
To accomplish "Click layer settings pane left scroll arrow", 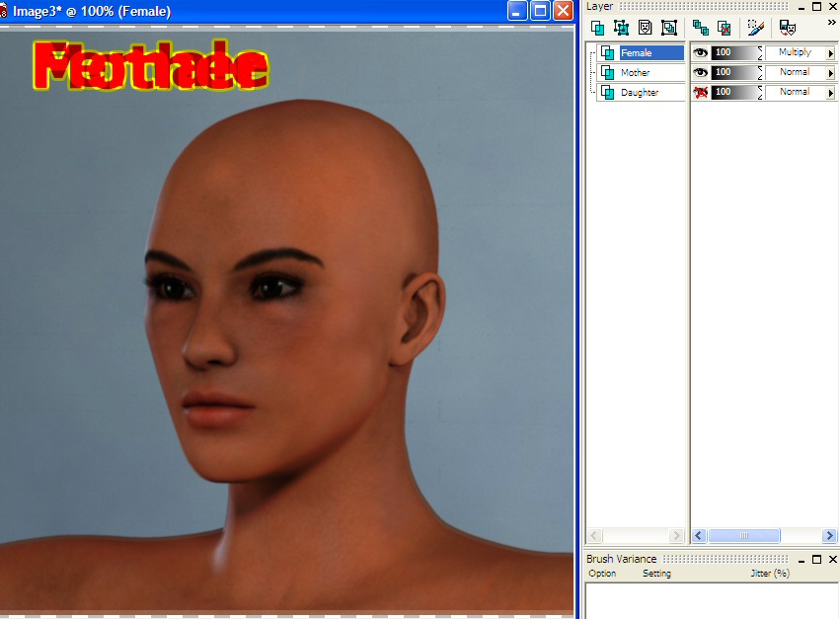I will point(699,535).
